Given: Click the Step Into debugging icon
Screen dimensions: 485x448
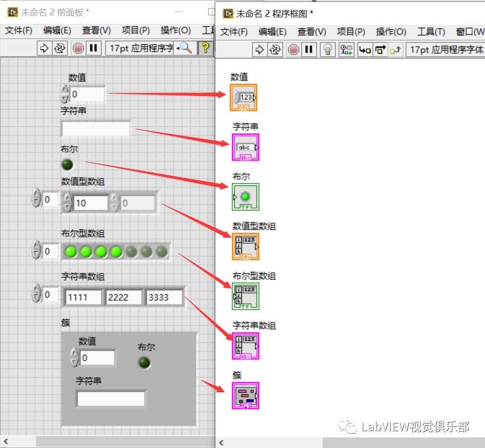Looking at the screenshot, I should click(x=365, y=49).
